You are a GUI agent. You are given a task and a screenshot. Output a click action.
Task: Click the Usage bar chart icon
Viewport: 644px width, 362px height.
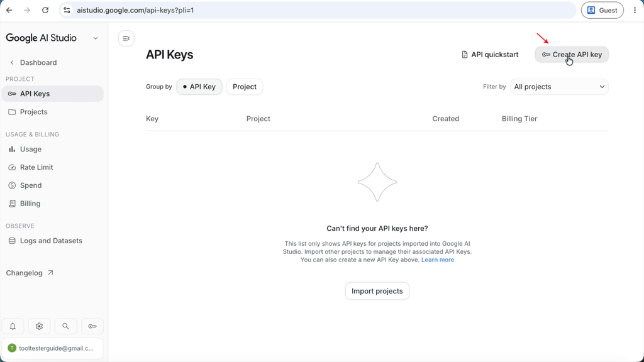12,149
